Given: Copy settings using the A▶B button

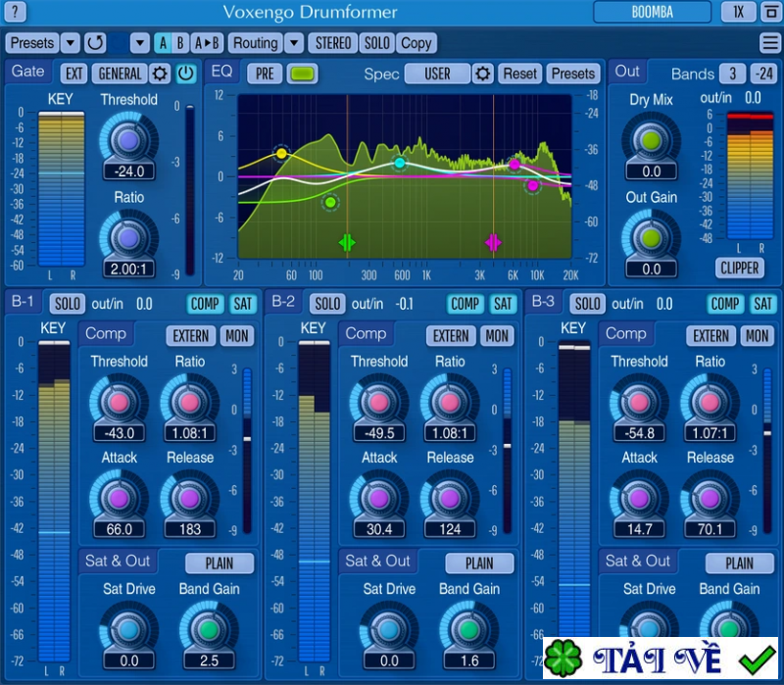Looking at the screenshot, I should click(205, 43).
